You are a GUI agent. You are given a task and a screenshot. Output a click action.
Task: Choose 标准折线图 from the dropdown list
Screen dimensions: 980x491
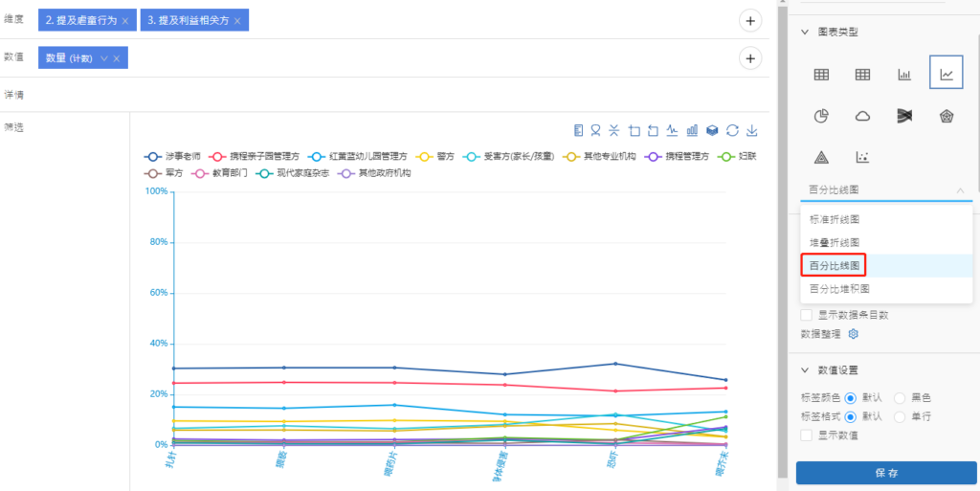click(x=834, y=219)
